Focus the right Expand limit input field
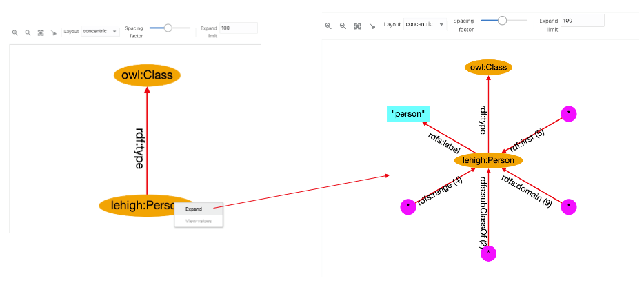 pyautogui.click(x=582, y=21)
